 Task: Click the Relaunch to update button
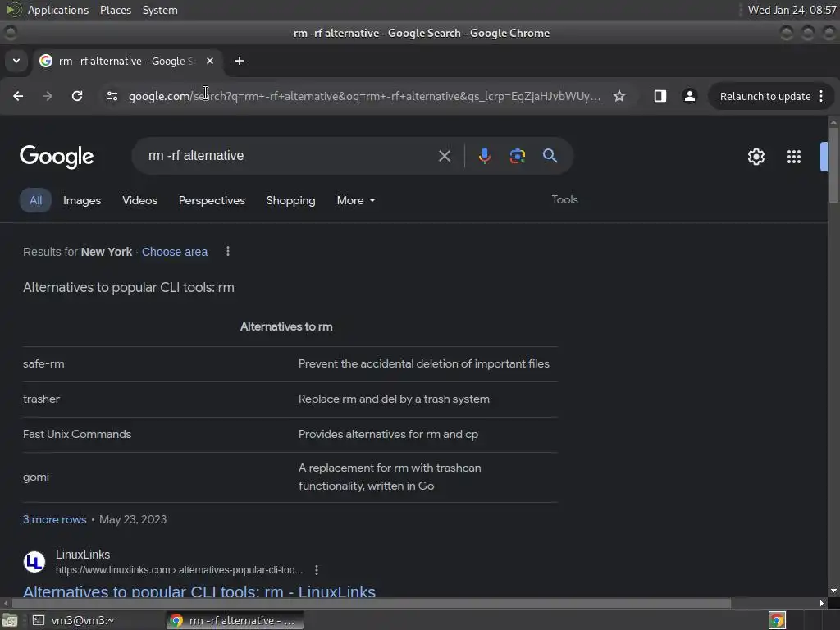[765, 97]
